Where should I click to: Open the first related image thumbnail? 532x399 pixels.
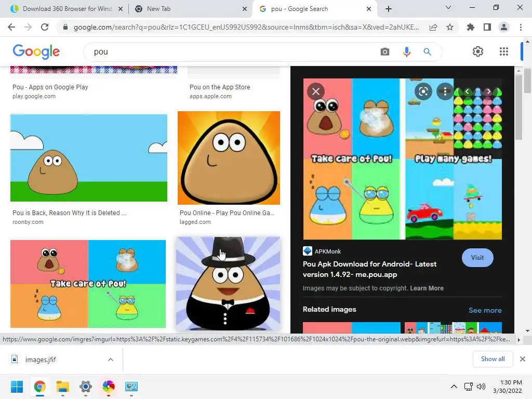tap(352, 328)
